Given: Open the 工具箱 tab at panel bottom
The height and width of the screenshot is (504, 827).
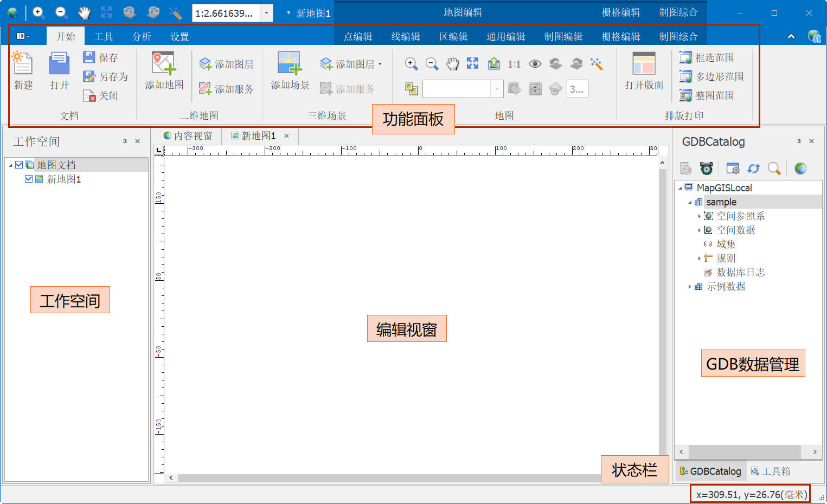Looking at the screenshot, I should point(771,471).
